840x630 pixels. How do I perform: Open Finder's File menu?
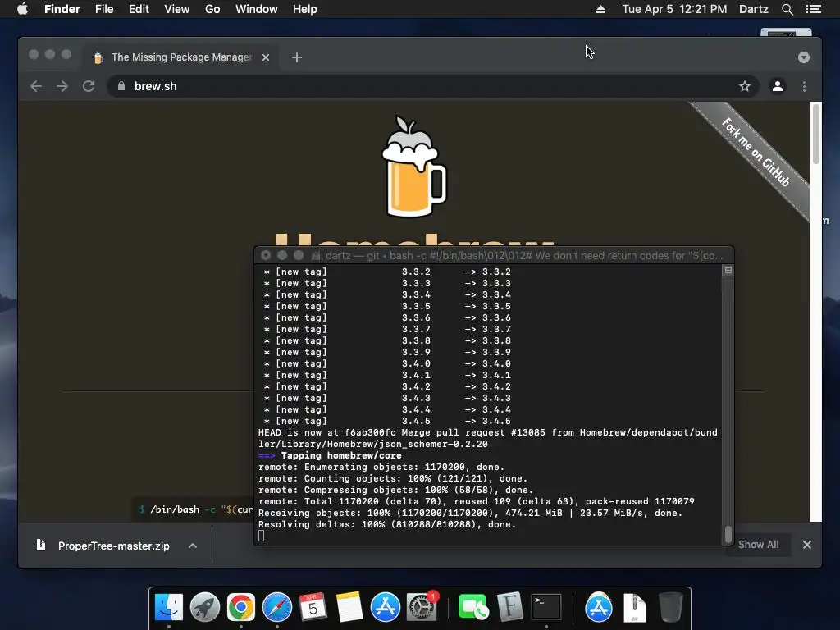tap(104, 9)
